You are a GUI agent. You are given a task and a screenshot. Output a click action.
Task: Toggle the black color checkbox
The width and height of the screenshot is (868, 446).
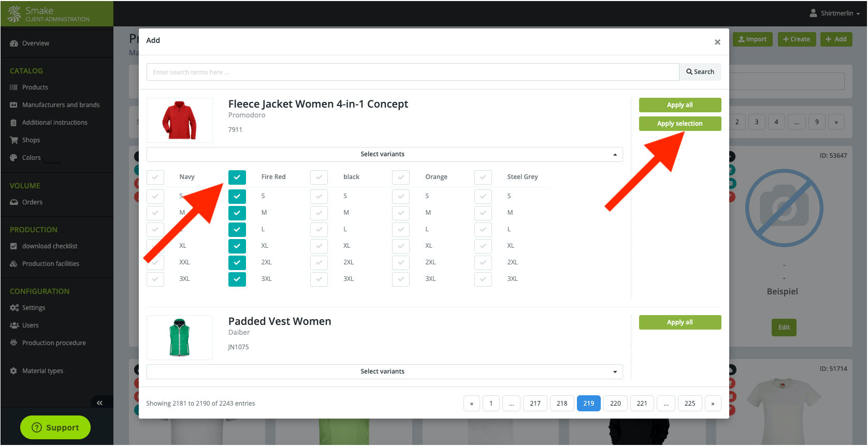(x=319, y=177)
